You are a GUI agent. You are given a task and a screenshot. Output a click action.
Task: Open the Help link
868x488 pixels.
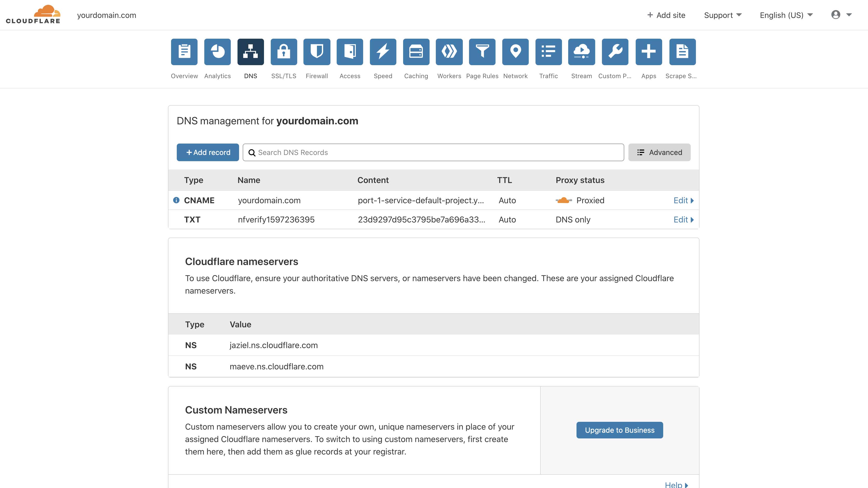coord(676,485)
